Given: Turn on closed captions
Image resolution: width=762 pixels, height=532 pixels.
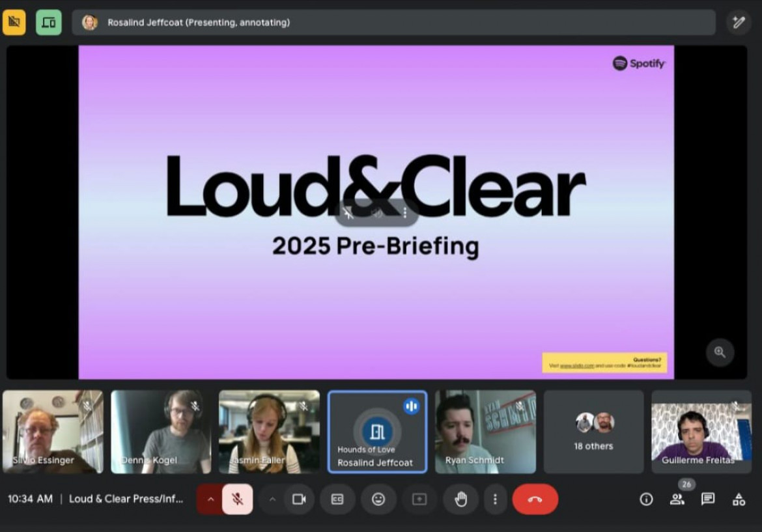Looking at the screenshot, I should point(337,499).
